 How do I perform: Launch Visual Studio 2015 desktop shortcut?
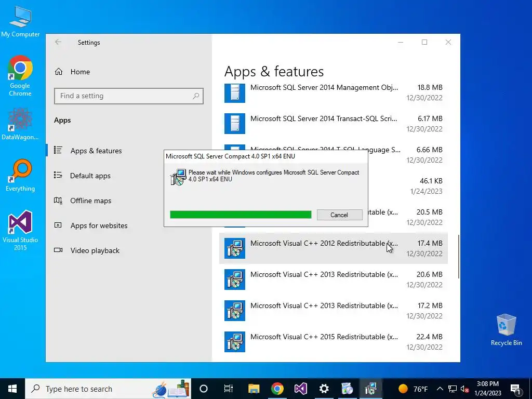click(x=20, y=230)
